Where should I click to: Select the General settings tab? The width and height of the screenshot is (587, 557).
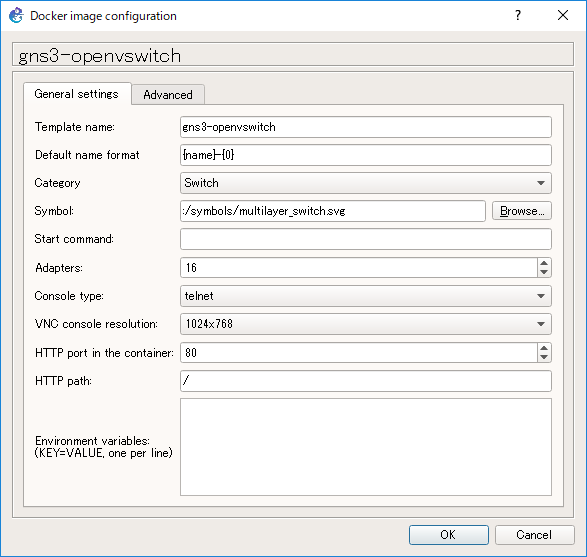click(77, 94)
